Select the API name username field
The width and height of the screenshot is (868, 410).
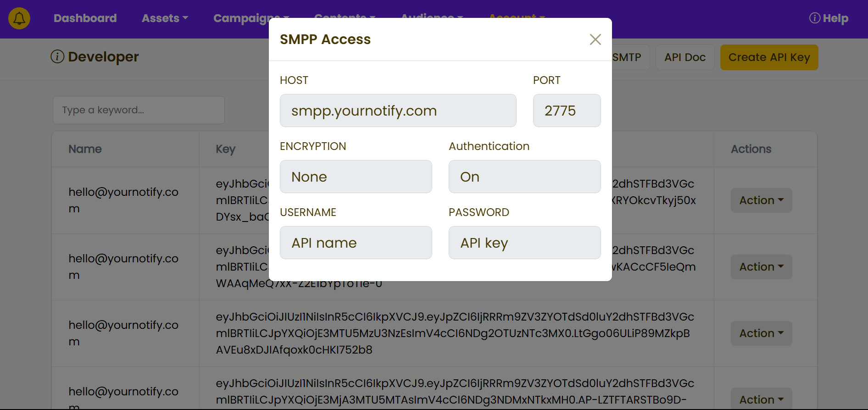coord(356,243)
